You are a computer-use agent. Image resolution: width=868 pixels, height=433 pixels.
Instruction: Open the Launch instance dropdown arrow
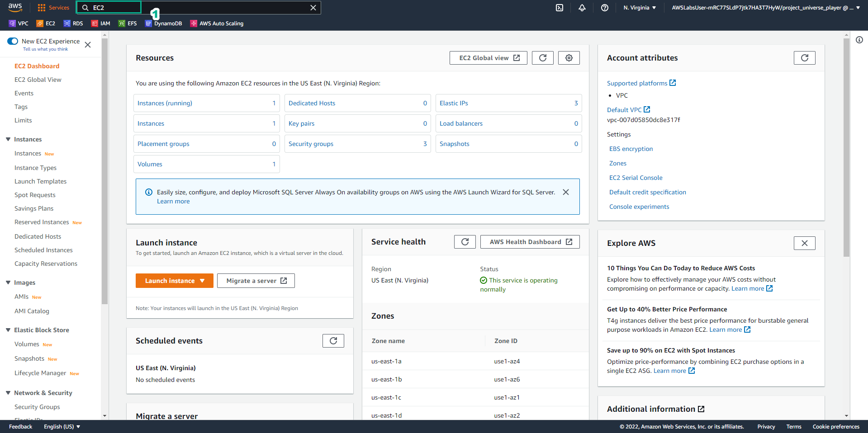pyautogui.click(x=202, y=281)
